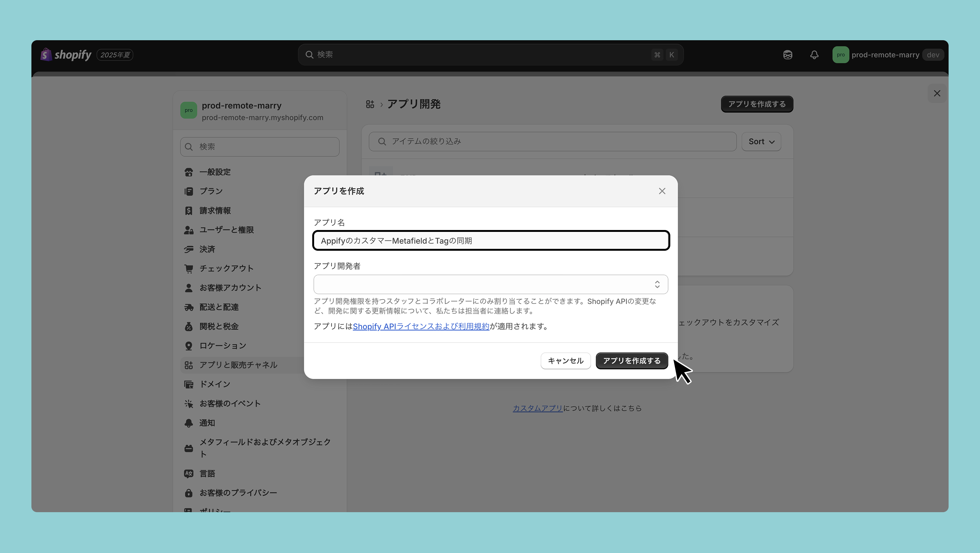Expand the アプリ開発者 dropdown
Image resolution: width=980 pixels, height=553 pixels.
click(490, 284)
